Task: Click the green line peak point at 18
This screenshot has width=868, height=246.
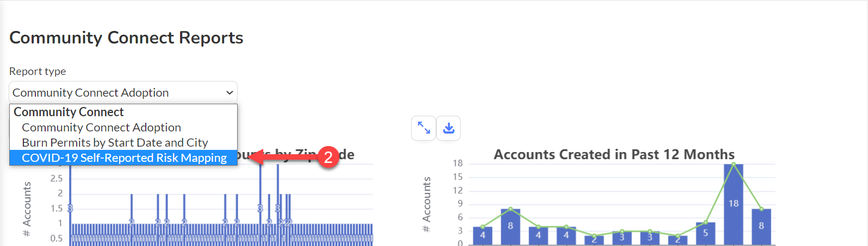Action: 733,163
